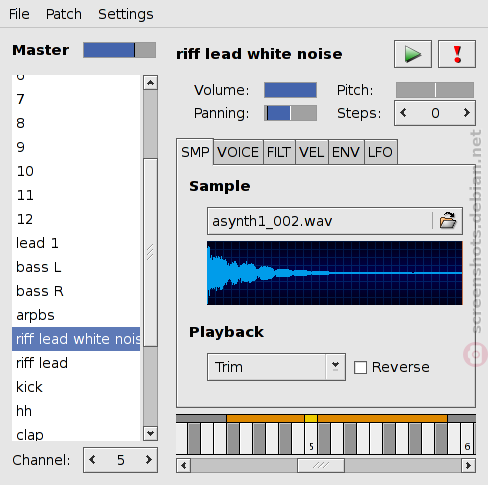
Task: Switch to the ENV tab
Action: (346, 152)
